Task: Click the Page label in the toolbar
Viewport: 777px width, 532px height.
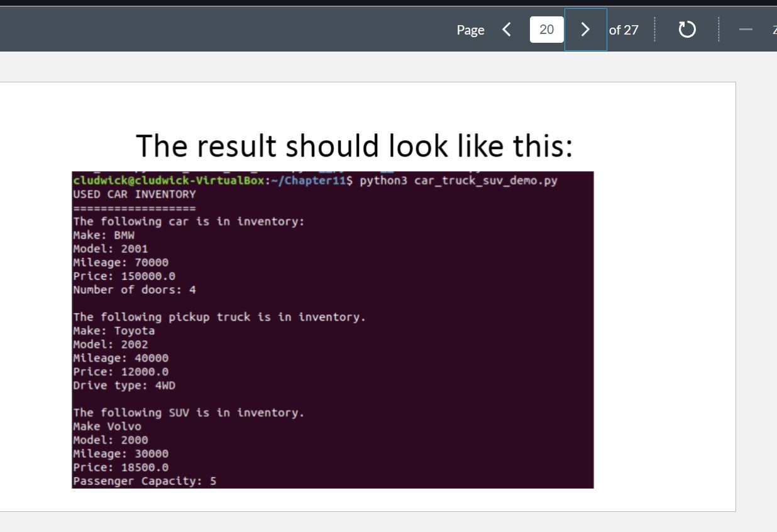Action: [x=470, y=30]
